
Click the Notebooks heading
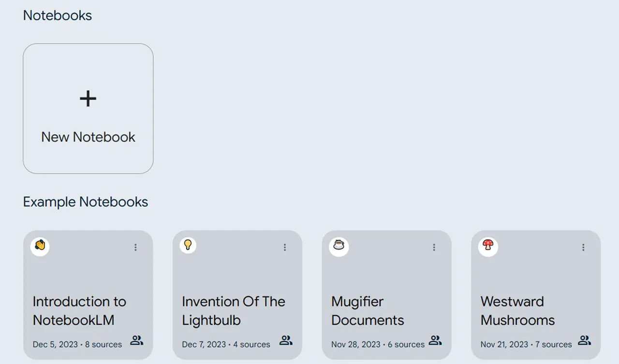[57, 15]
